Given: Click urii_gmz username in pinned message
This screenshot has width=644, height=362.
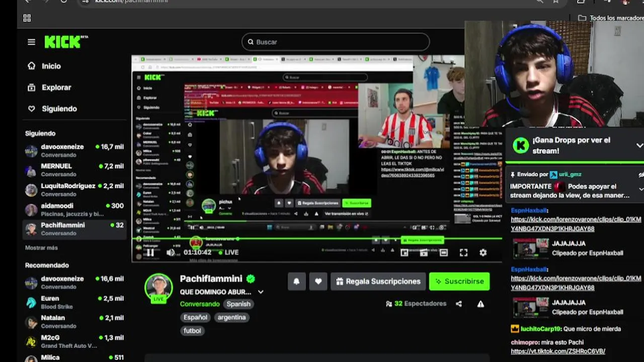Looking at the screenshot, I should (x=570, y=174).
